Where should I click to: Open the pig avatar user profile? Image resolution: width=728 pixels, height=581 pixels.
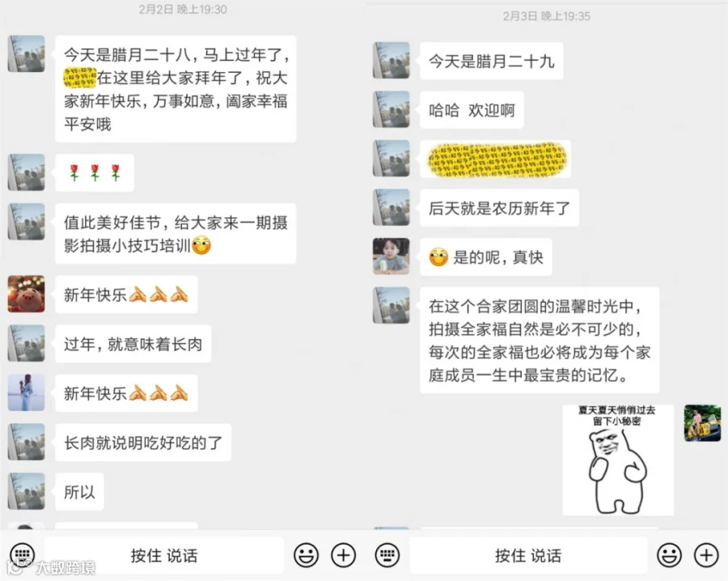[27, 294]
